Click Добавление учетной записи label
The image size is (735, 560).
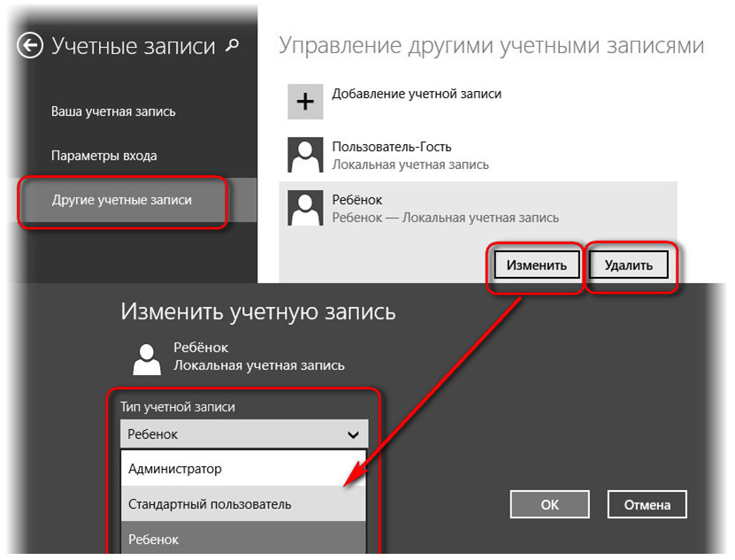point(417,94)
